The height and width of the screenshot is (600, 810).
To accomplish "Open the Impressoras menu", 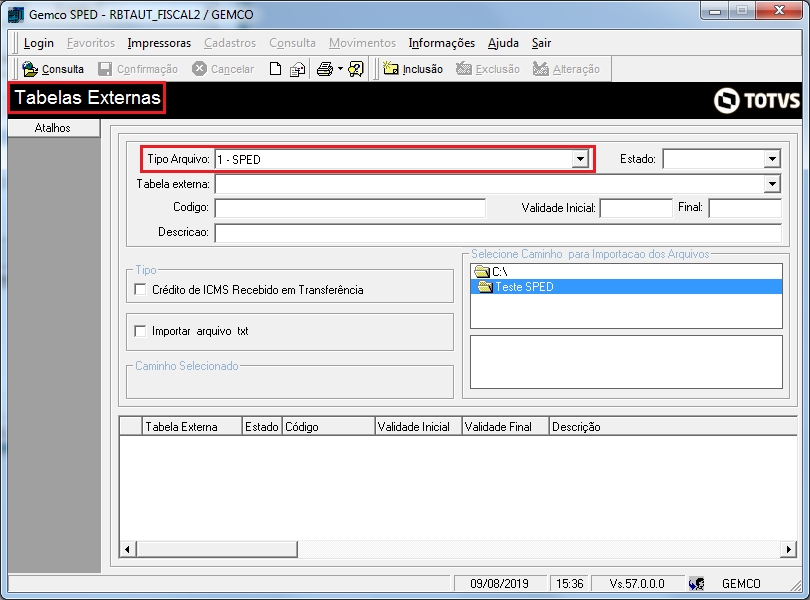I will (x=159, y=43).
